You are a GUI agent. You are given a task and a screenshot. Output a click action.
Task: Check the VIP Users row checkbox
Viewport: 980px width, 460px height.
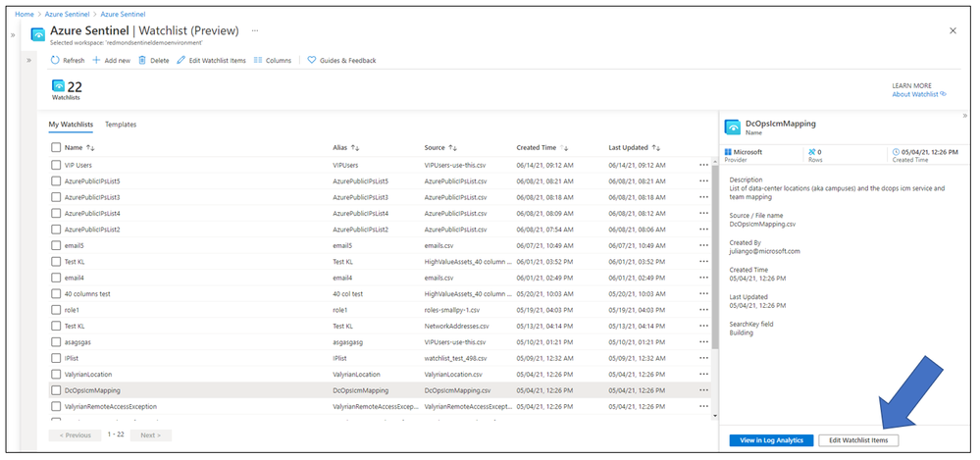tap(56, 165)
